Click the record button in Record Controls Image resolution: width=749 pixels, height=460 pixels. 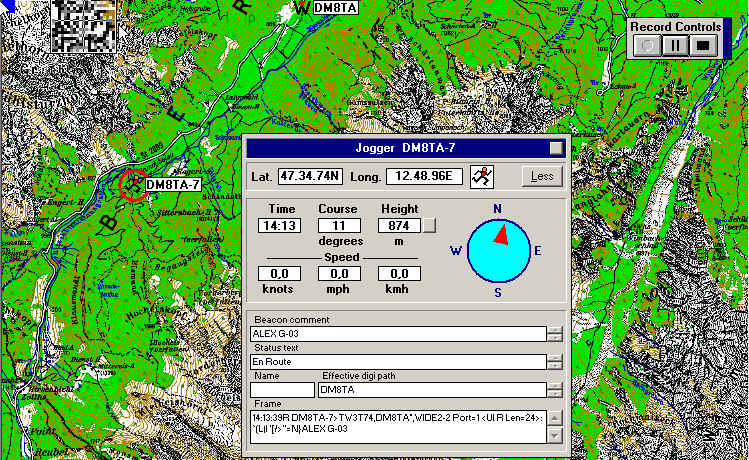649,45
